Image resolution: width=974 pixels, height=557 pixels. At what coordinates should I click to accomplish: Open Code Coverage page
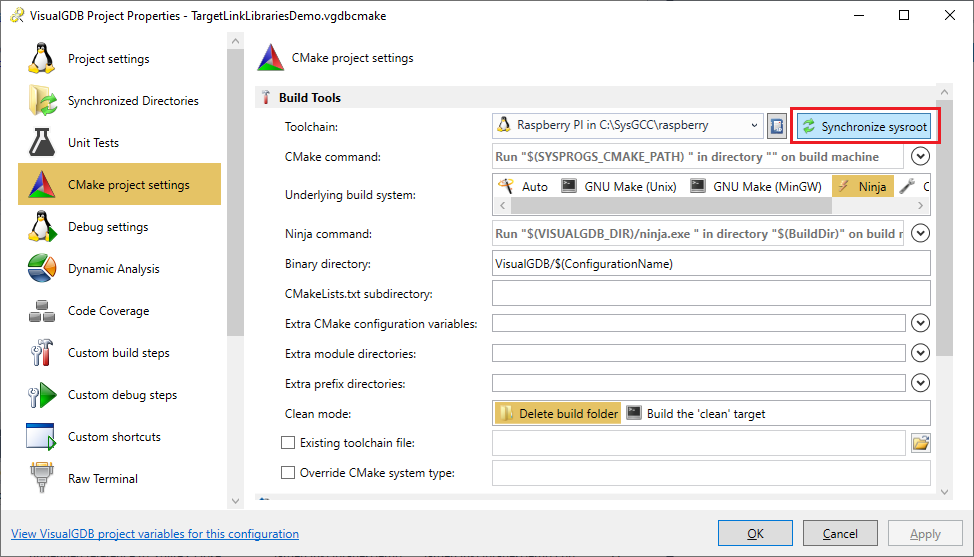(x=119, y=310)
